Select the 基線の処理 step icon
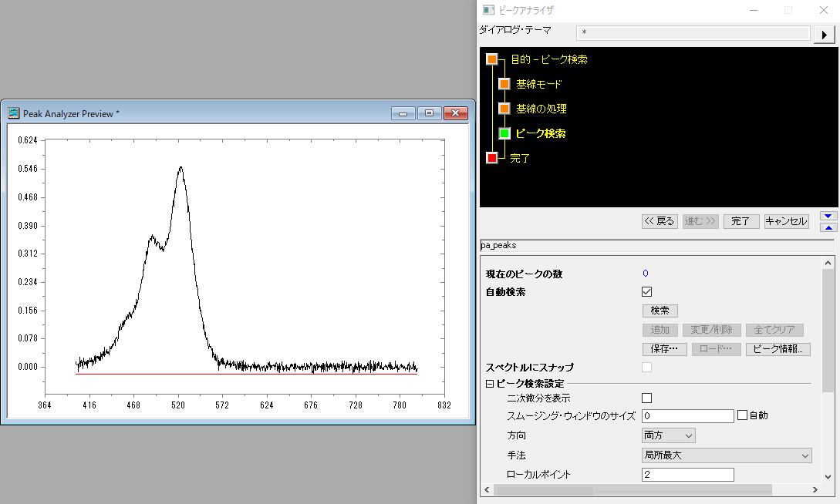Screen dimensions: 840x504 (504, 109)
